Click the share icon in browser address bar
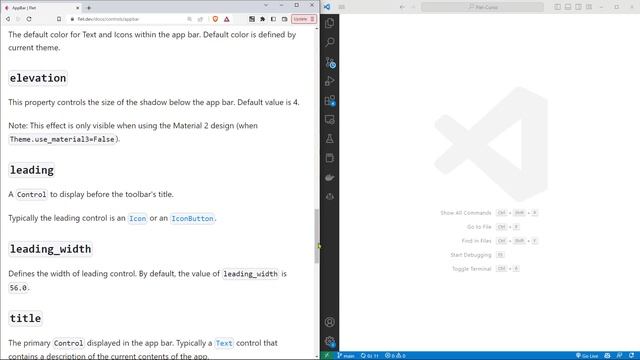This screenshot has width=640, height=360. click(200, 19)
